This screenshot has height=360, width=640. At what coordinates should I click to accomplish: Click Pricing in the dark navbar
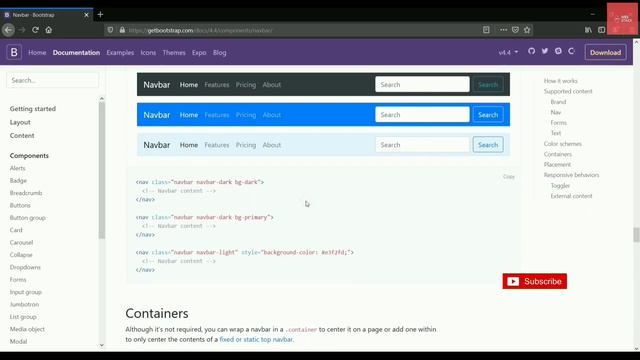[246, 85]
